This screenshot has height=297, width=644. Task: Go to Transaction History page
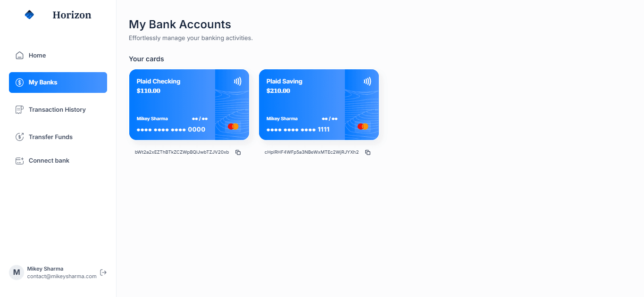point(58,110)
